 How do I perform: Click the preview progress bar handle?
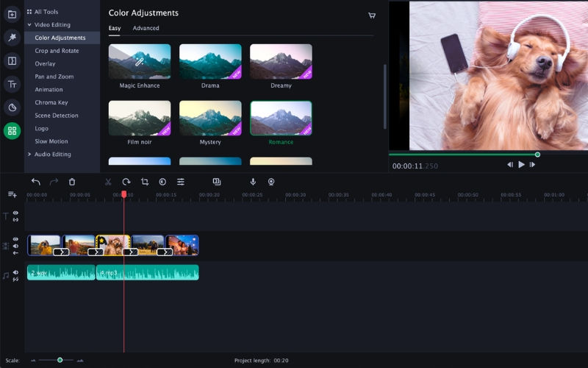537,155
